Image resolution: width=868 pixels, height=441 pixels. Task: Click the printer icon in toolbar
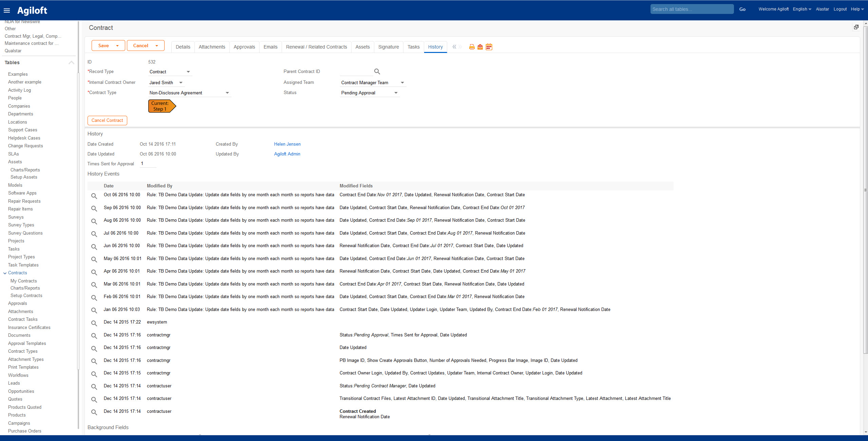(472, 47)
